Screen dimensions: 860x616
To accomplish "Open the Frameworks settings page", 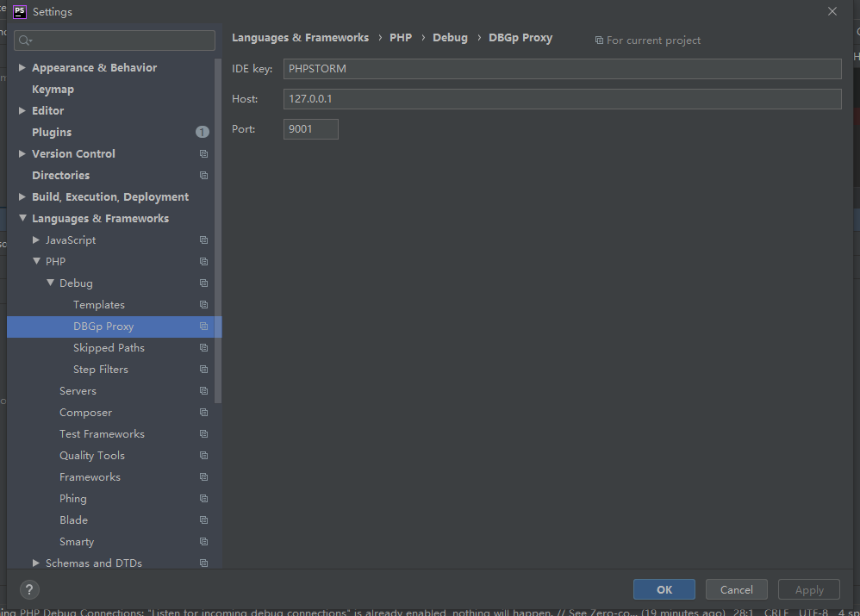I will (x=90, y=477).
